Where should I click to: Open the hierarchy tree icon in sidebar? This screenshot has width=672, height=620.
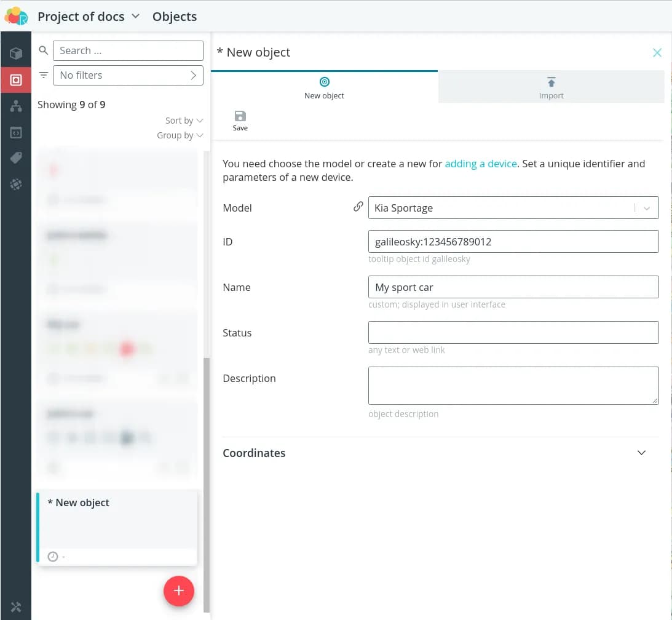[16, 106]
